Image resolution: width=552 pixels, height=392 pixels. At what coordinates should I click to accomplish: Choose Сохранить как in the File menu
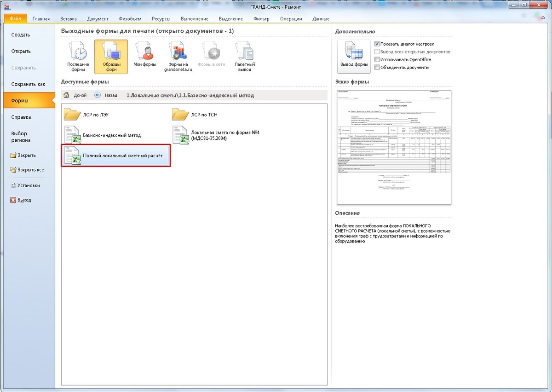[29, 84]
